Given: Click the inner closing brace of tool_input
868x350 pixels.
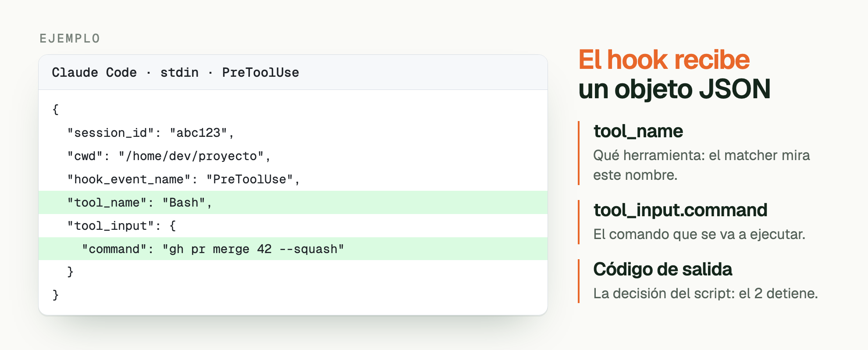Looking at the screenshot, I should pyautogui.click(x=70, y=271).
